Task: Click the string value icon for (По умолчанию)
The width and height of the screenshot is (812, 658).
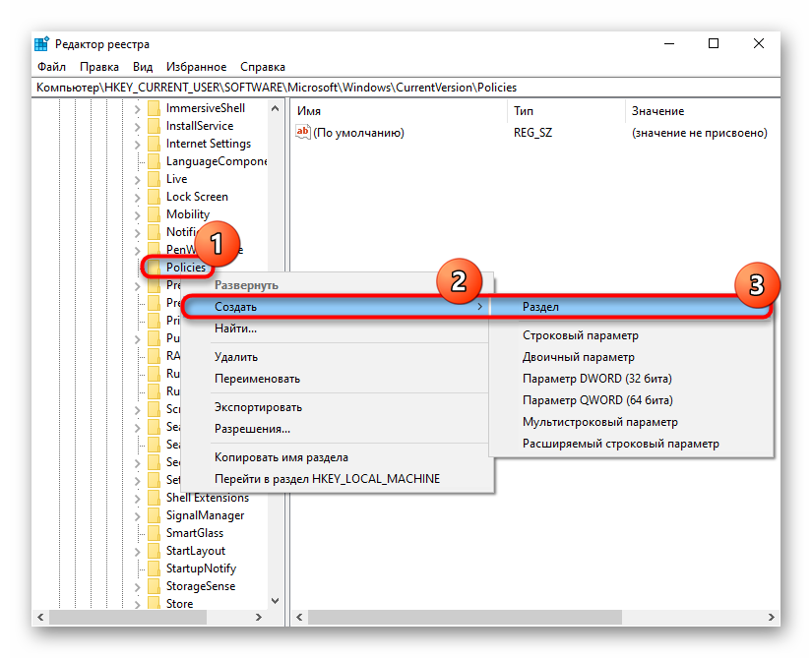Action: [303, 133]
